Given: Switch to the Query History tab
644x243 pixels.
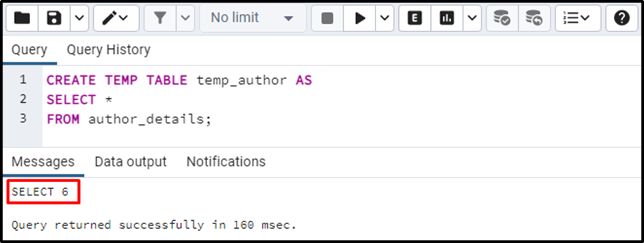Looking at the screenshot, I should (109, 50).
